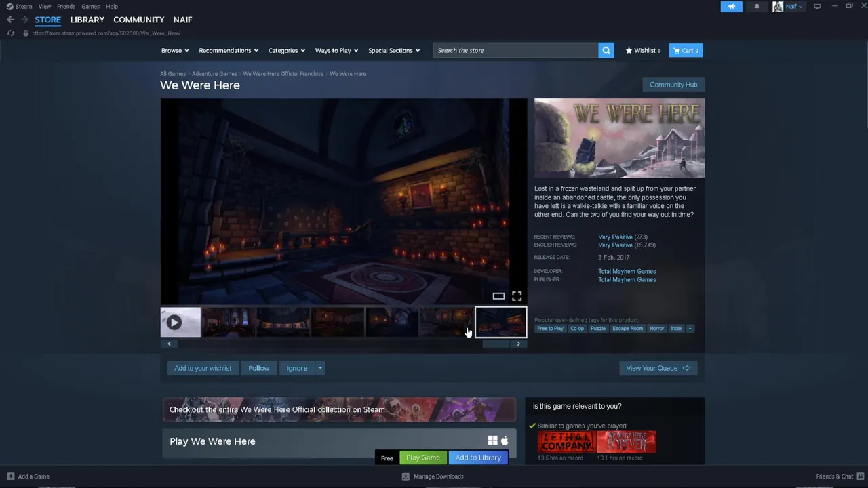Click the Adventure Games breadcrumb
This screenshot has height=488, width=868.
pos(214,74)
